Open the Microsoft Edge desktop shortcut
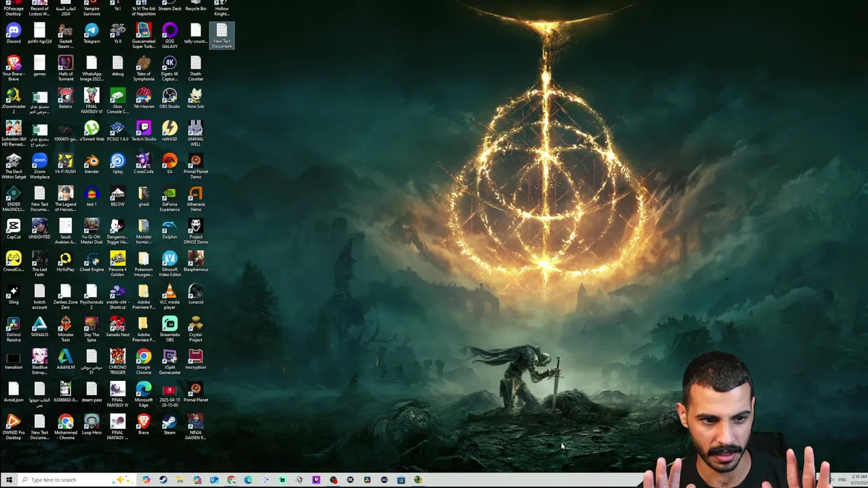 pyautogui.click(x=144, y=394)
